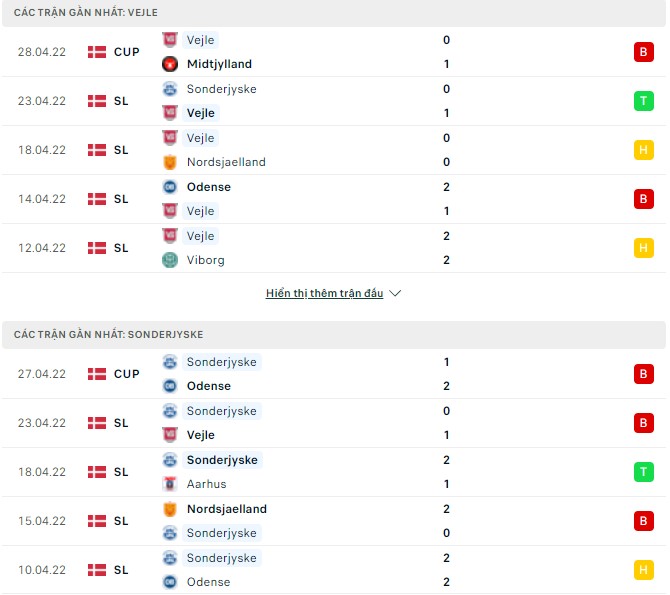
Task: Click the SL league label for 12.04.22
Action: 121,248
